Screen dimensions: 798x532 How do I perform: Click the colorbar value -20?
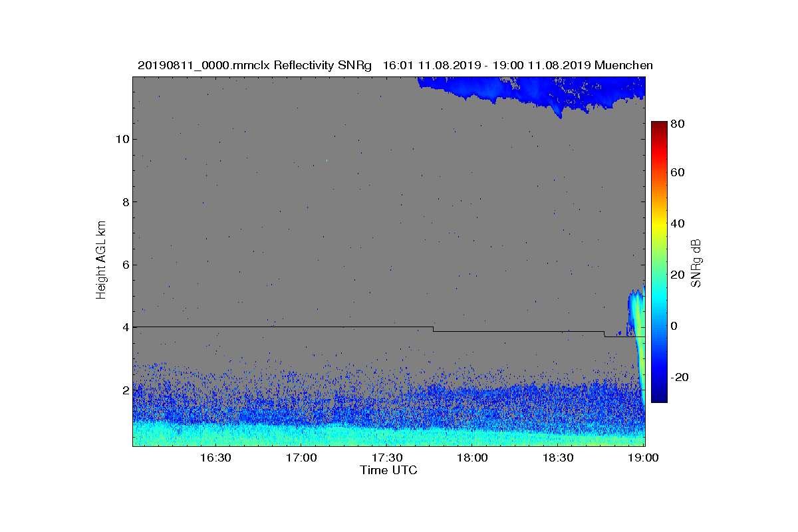(680, 377)
